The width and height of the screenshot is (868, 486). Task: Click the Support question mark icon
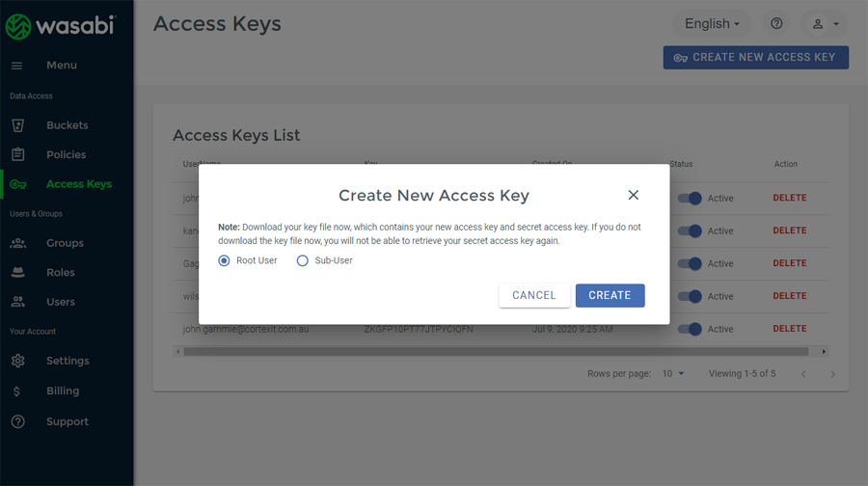pyautogui.click(x=17, y=421)
